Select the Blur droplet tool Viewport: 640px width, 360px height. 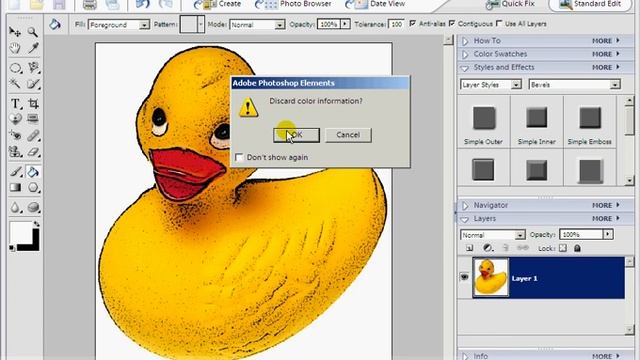pos(15,208)
